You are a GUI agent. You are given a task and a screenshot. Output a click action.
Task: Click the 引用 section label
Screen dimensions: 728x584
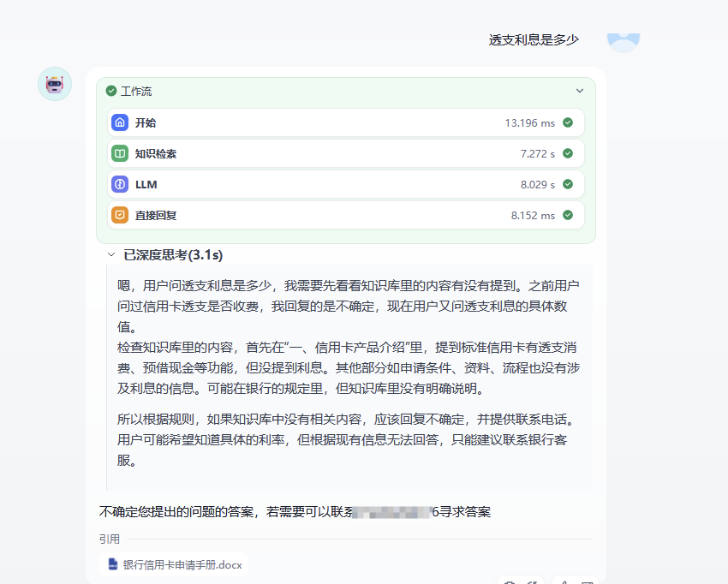point(110,539)
